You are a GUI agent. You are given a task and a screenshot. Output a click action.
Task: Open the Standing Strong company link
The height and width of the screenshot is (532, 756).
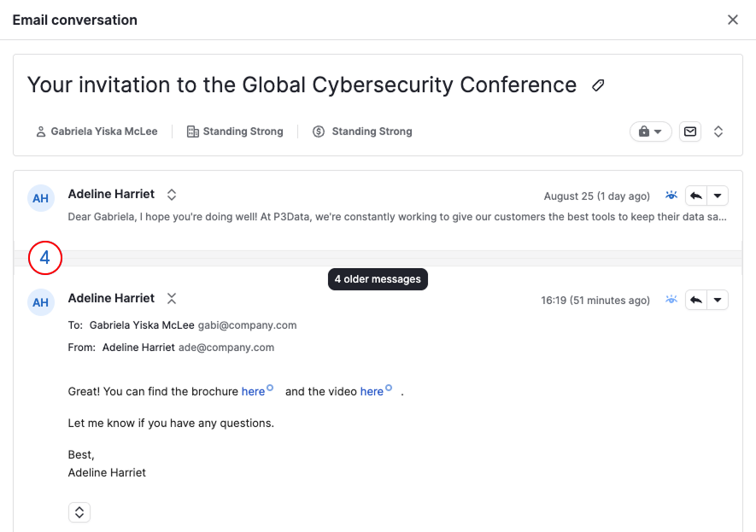(235, 132)
